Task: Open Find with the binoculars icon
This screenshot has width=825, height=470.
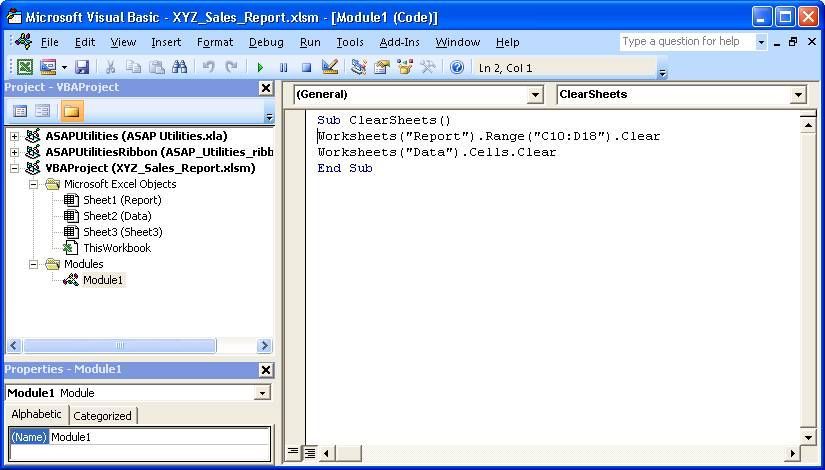Action: (179, 67)
